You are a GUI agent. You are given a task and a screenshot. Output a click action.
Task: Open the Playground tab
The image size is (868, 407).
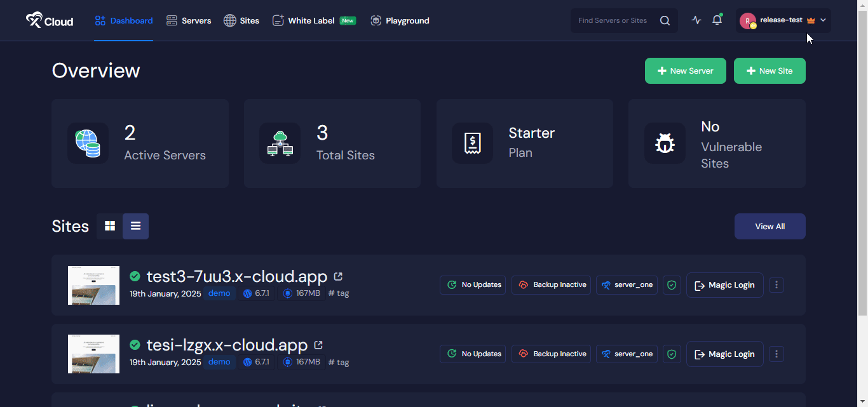400,20
